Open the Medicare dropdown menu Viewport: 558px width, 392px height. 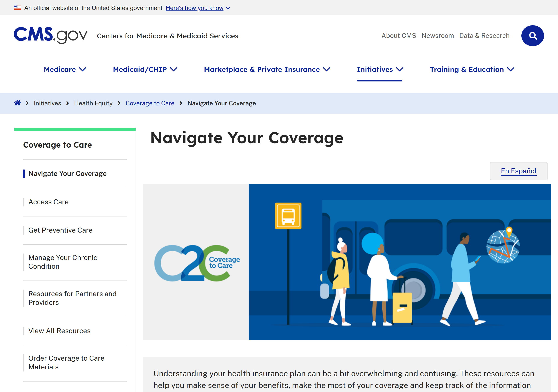point(65,69)
